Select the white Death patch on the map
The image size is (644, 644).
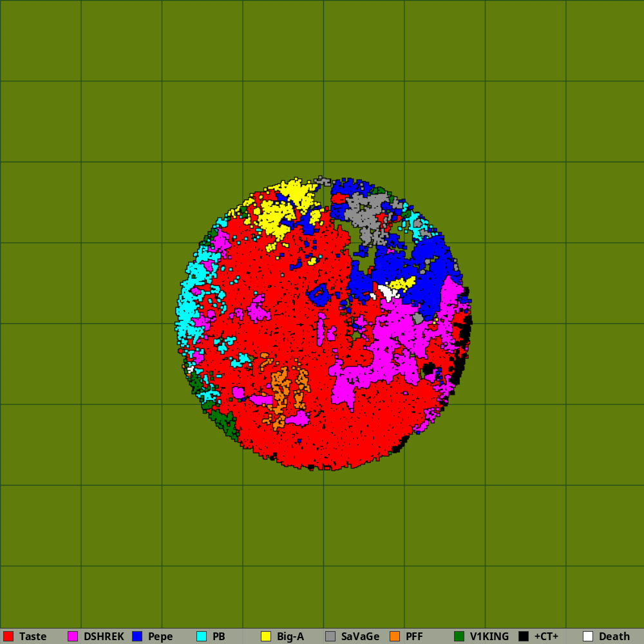[388, 292]
